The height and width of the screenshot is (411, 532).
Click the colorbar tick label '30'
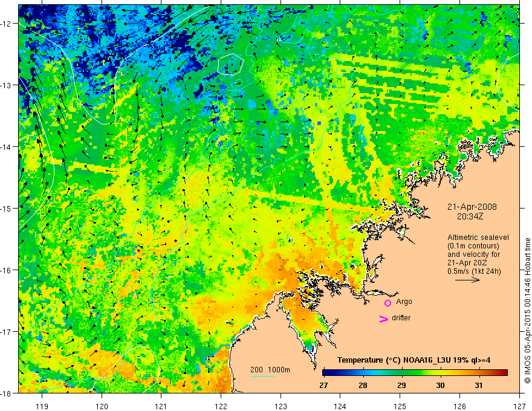[440, 386]
